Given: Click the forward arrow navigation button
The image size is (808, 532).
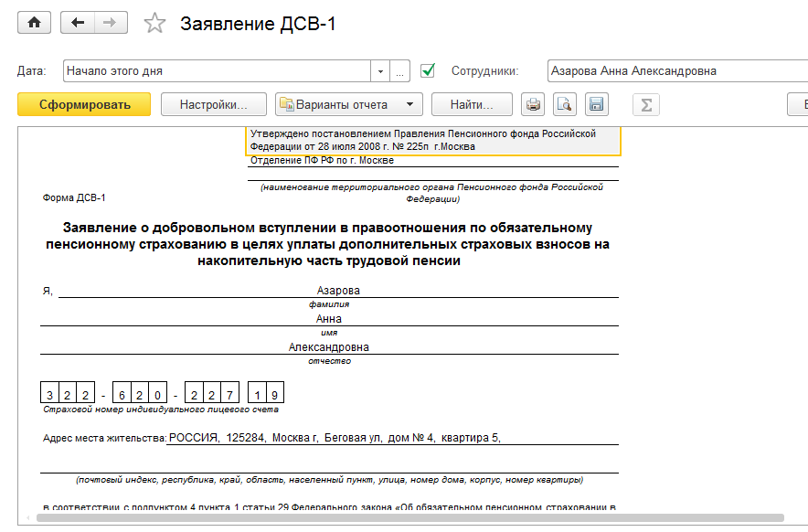Looking at the screenshot, I should click(109, 23).
